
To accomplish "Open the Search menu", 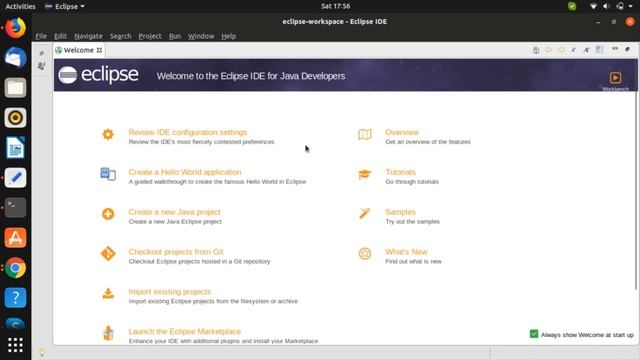I will 120,36.
